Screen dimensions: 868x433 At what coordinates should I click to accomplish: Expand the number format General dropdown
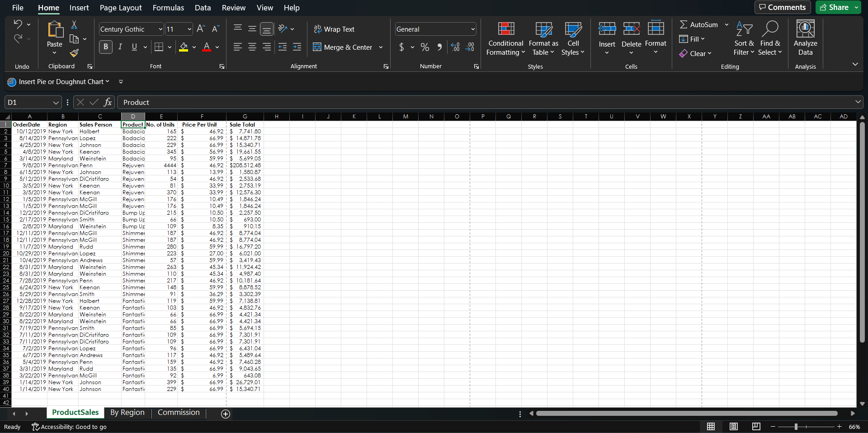472,29
